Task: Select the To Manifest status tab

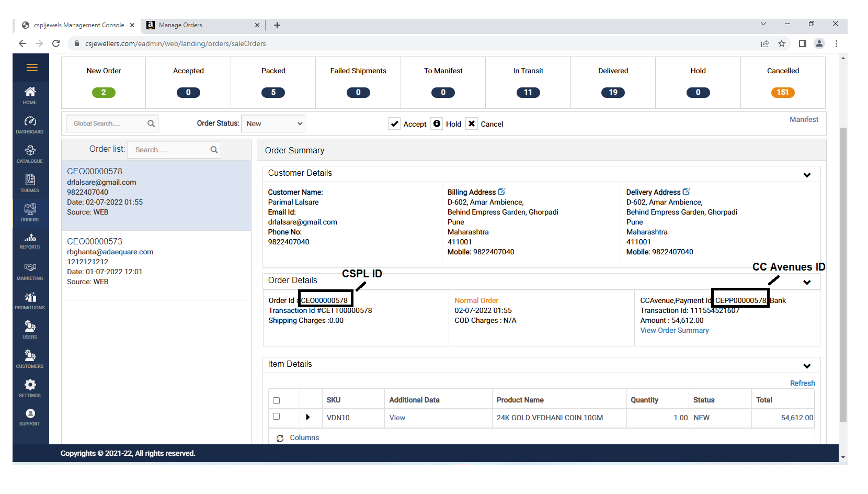Action: (x=443, y=82)
